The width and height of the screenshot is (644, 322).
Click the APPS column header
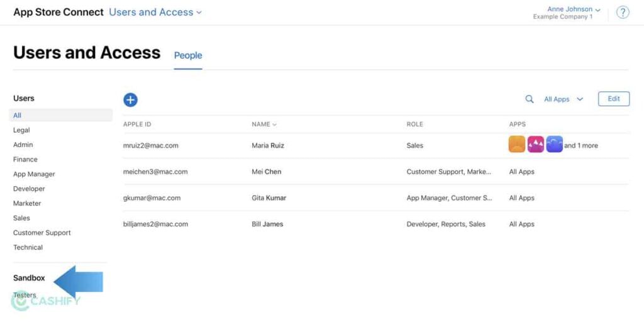[x=518, y=124]
